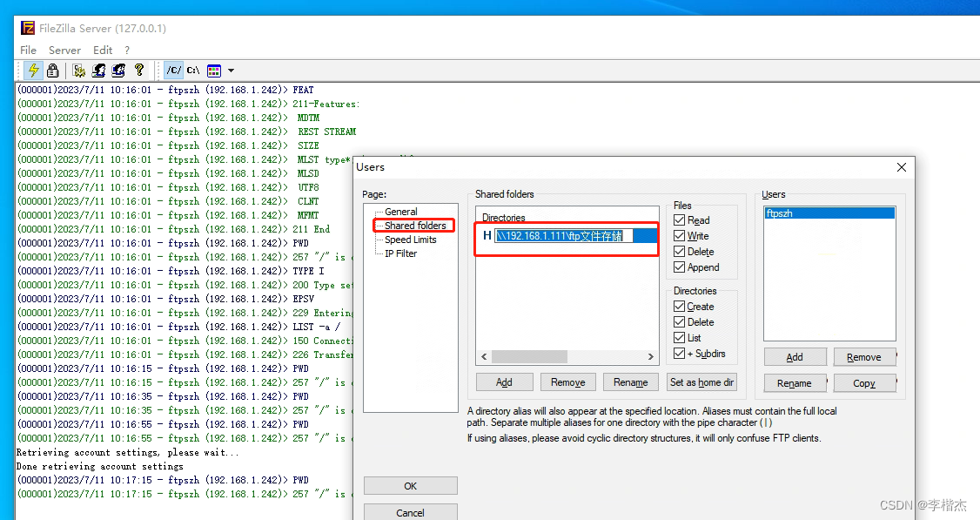Click the log line reading LIST -a /

coord(178,327)
